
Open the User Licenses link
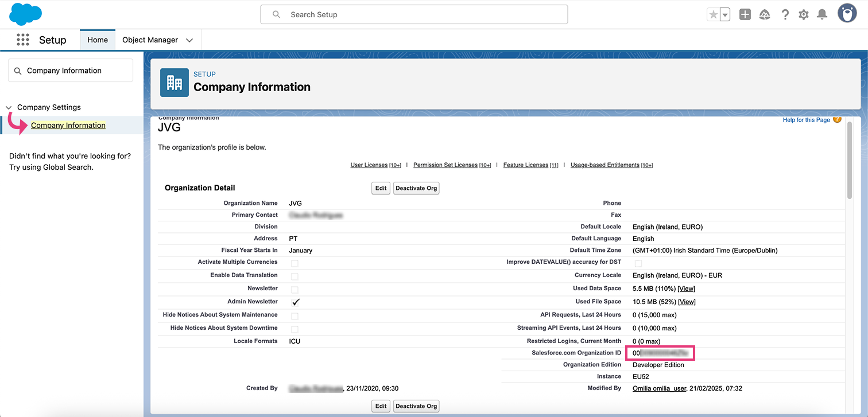369,165
